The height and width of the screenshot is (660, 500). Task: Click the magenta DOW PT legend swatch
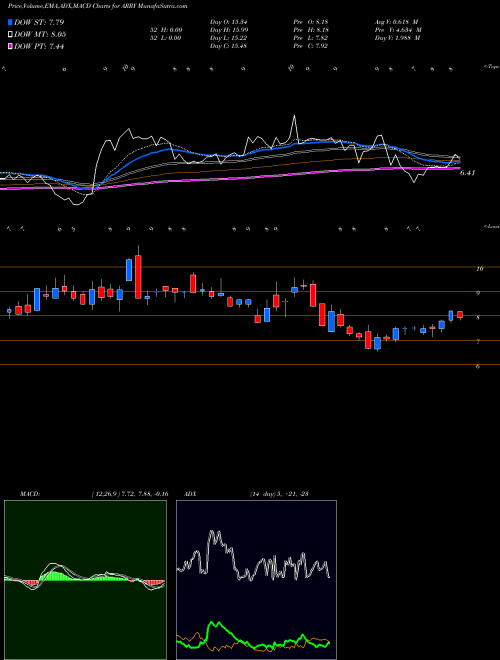click(x=11, y=47)
